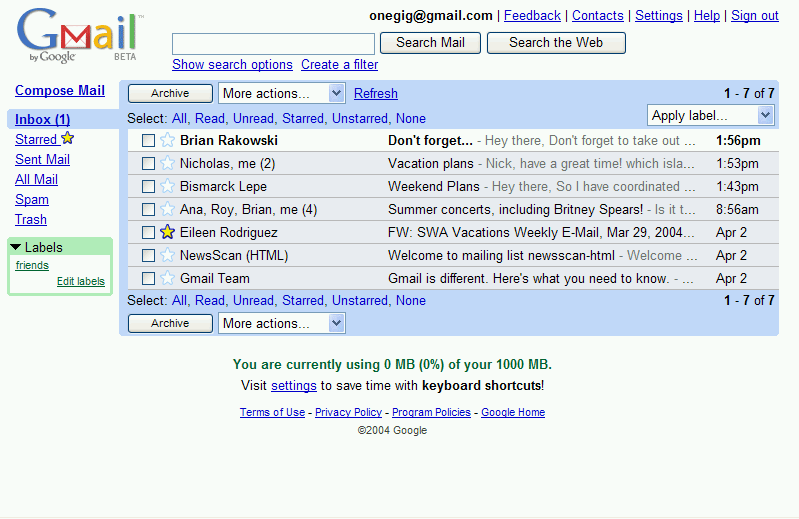Open the Sent Mail folder

click(42, 159)
